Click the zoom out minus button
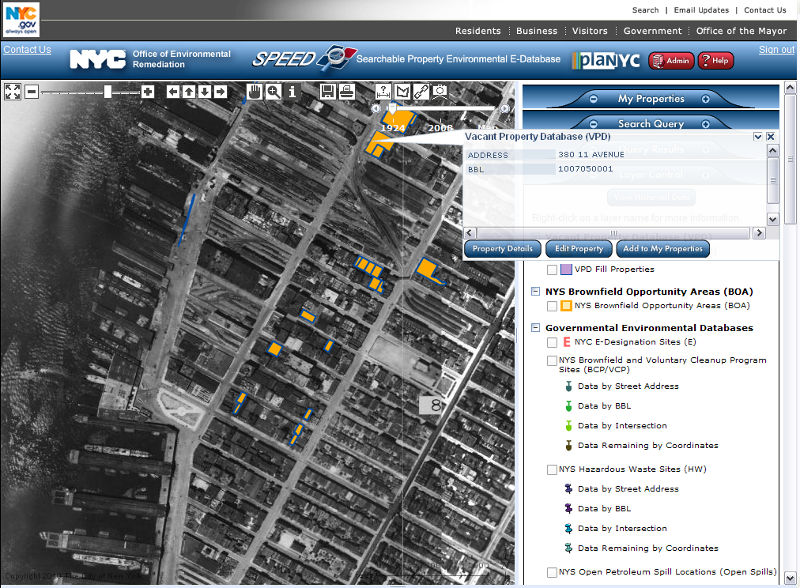 (32, 92)
